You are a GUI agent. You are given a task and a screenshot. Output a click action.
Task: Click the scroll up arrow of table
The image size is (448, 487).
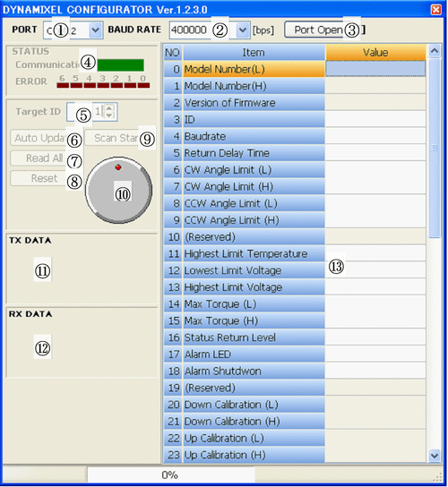click(x=435, y=51)
